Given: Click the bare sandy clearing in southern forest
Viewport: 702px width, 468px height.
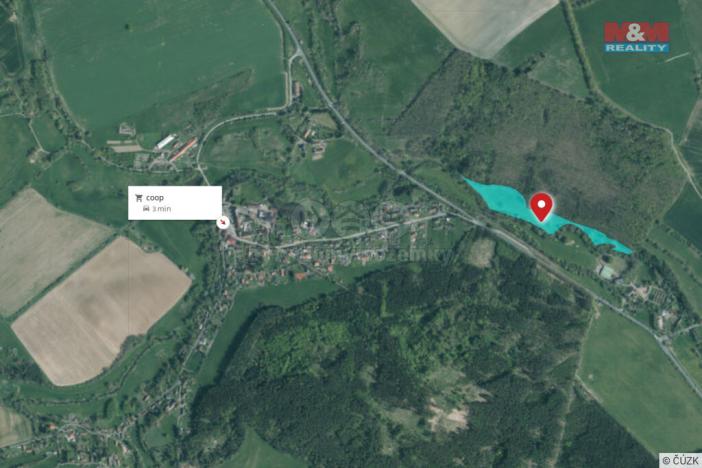Looking at the screenshot, I should pos(448,415).
